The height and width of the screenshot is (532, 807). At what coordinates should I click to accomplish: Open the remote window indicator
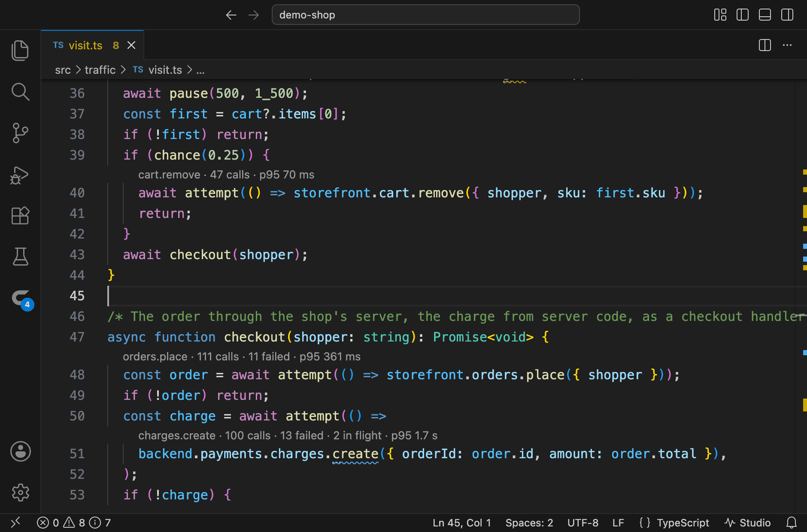[x=15, y=523]
